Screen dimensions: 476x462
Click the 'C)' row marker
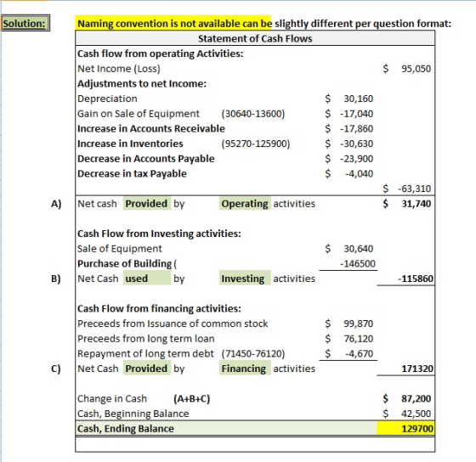tap(56, 369)
